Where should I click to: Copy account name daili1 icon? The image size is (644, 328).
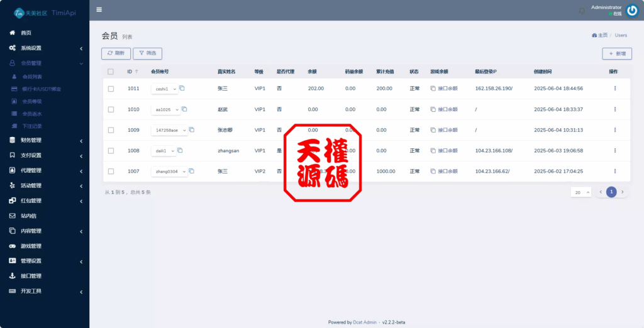click(x=180, y=151)
